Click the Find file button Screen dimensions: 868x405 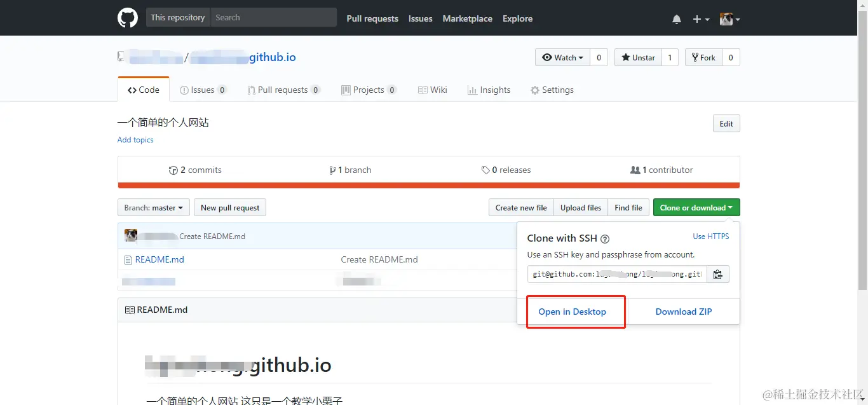pyautogui.click(x=628, y=207)
